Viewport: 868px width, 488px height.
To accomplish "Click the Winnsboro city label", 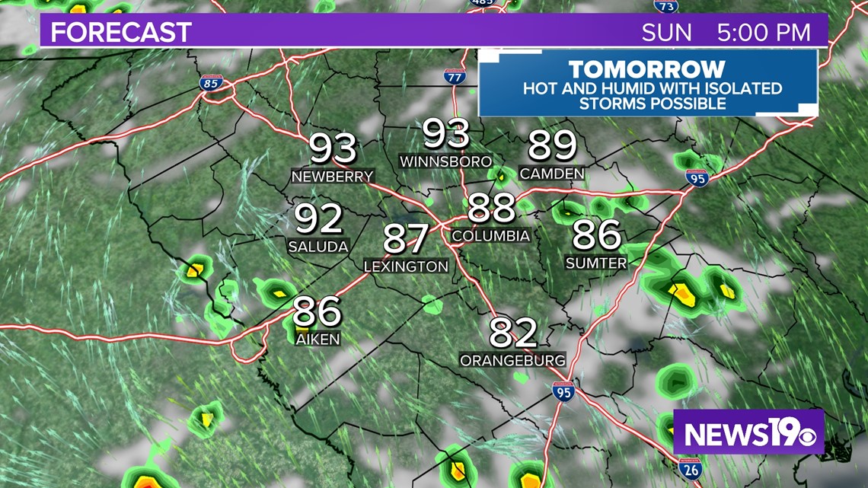I will click(x=445, y=161).
